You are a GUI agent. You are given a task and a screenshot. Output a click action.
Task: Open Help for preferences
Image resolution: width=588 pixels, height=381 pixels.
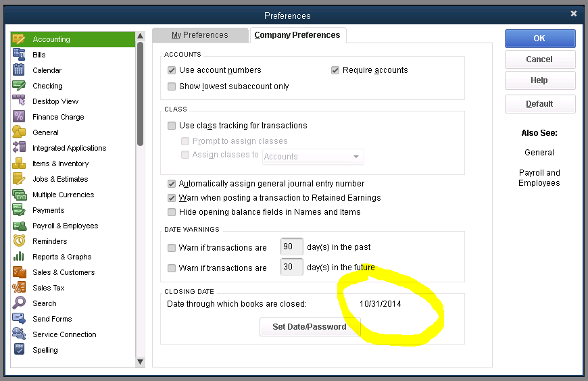[540, 80]
